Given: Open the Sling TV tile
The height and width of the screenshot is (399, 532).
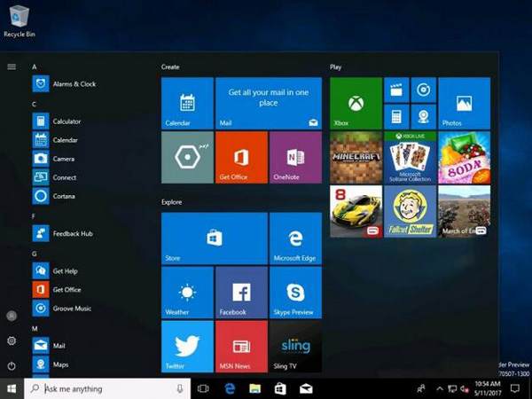Looking at the screenshot, I should pos(295,347).
